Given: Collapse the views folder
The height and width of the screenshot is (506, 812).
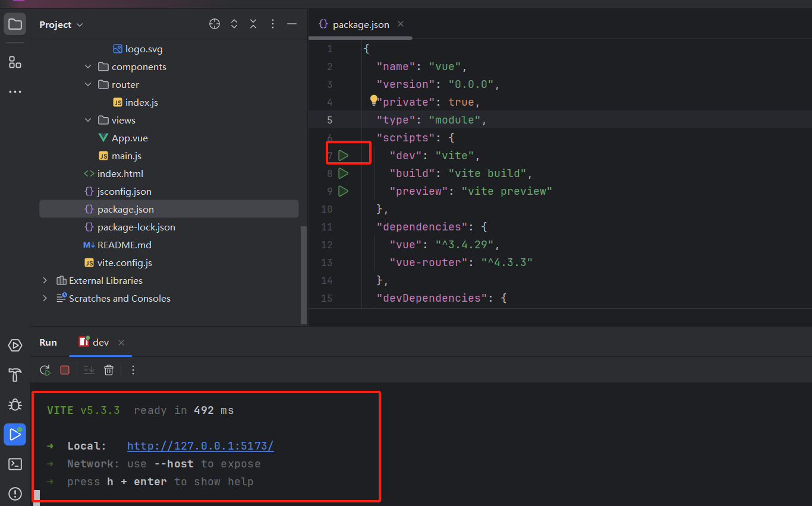Looking at the screenshot, I should point(88,120).
